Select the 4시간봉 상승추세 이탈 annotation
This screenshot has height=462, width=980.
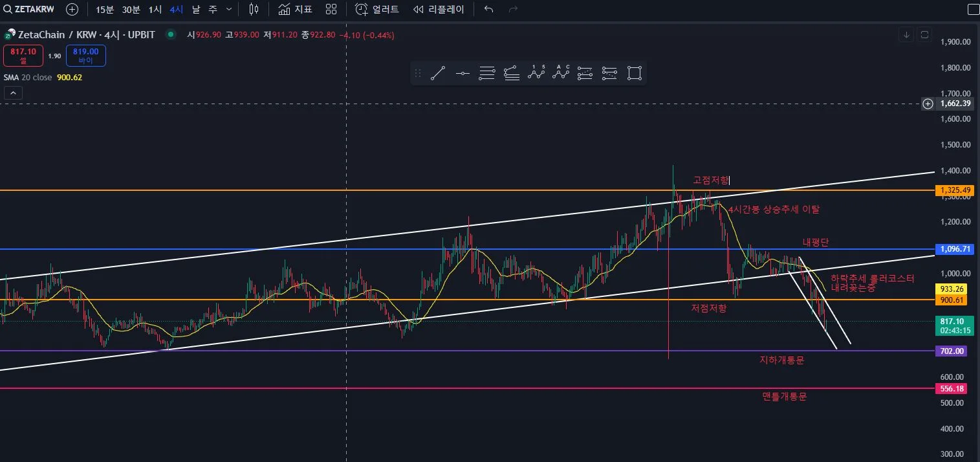(x=774, y=210)
